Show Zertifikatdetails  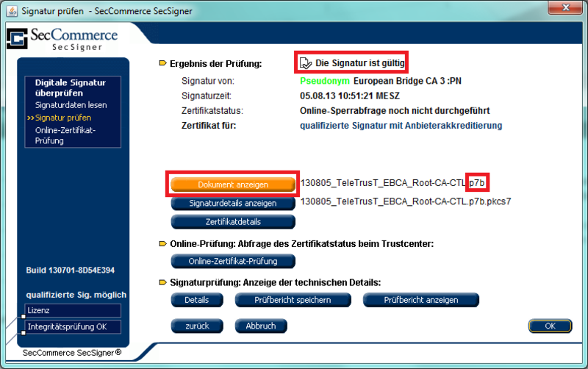(233, 222)
